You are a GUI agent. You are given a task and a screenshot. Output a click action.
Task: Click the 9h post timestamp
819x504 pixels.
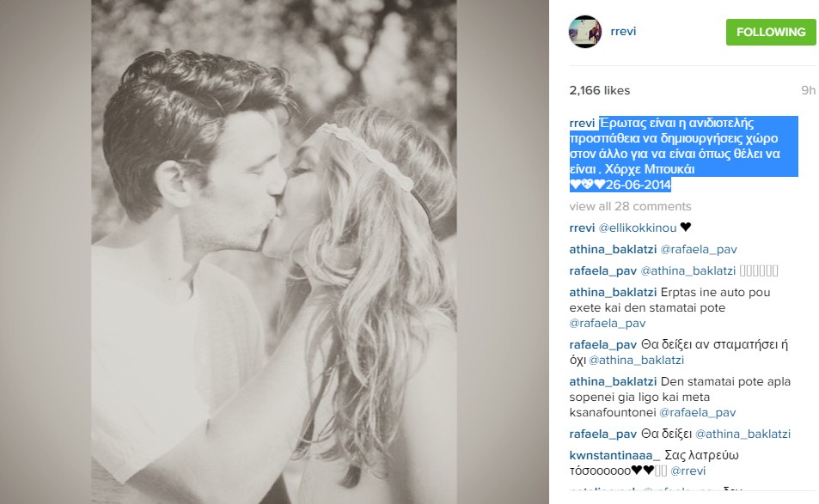(808, 90)
